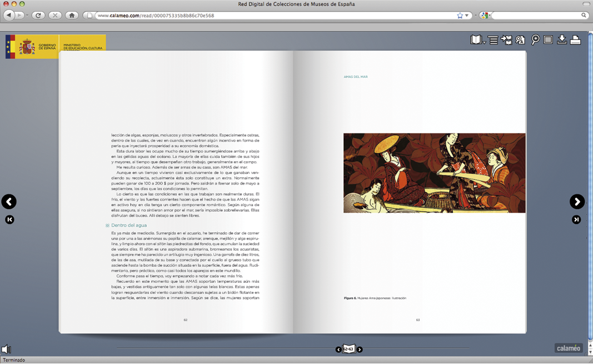Jump to the first page

pyautogui.click(x=9, y=220)
